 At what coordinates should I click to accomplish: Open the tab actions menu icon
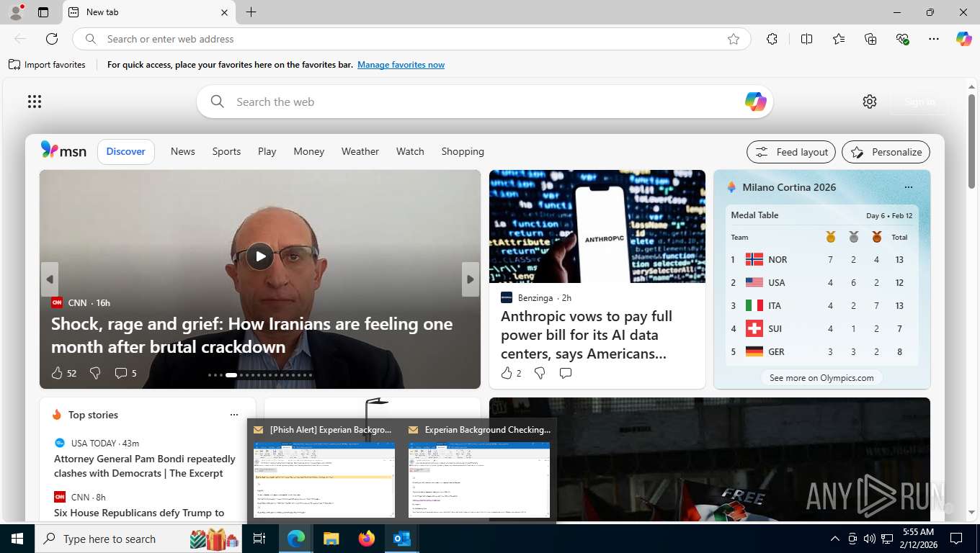pos(43,12)
